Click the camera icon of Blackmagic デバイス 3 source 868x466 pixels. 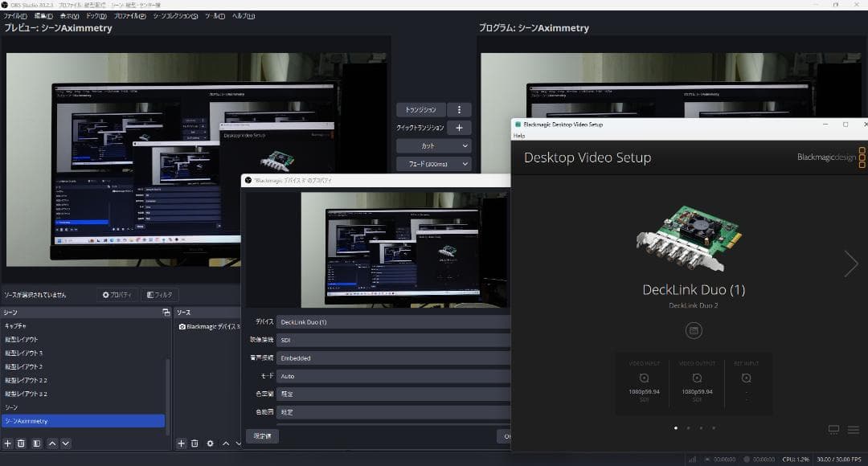point(182,326)
